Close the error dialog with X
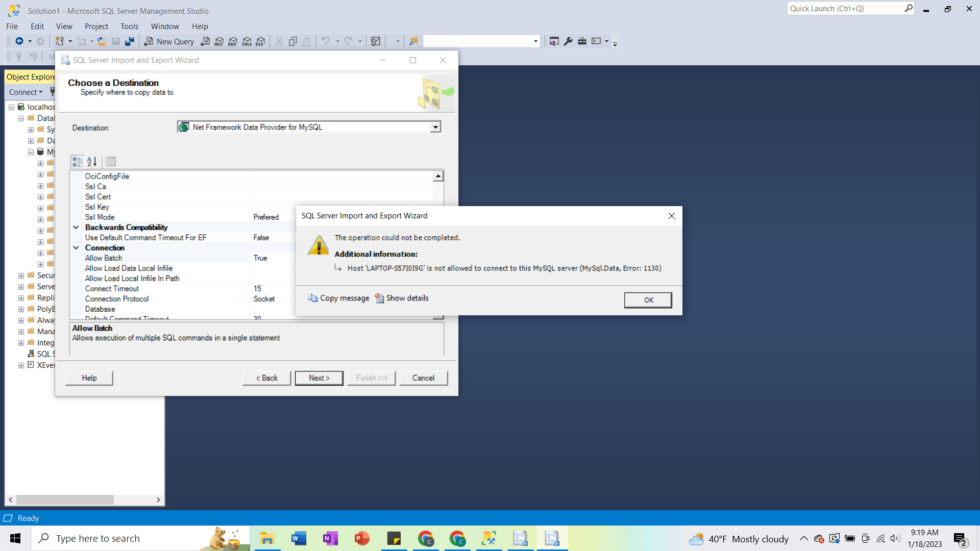Viewport: 980px width, 551px height. pos(672,216)
